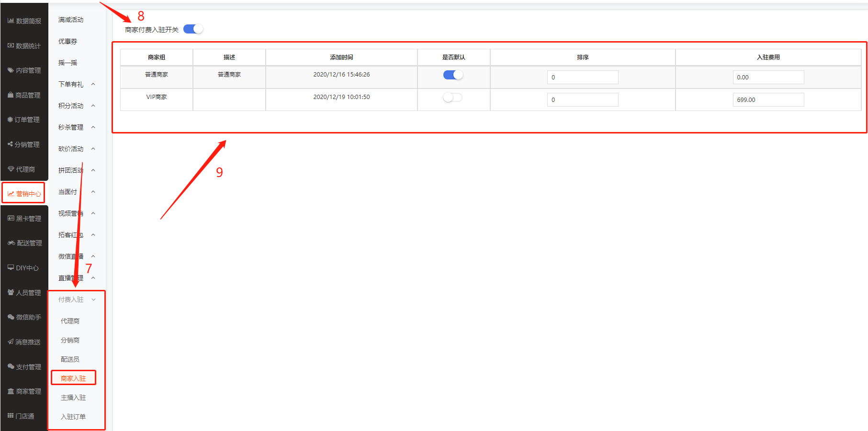
Task: Select 入驻订单 in the submenu
Action: click(x=73, y=417)
